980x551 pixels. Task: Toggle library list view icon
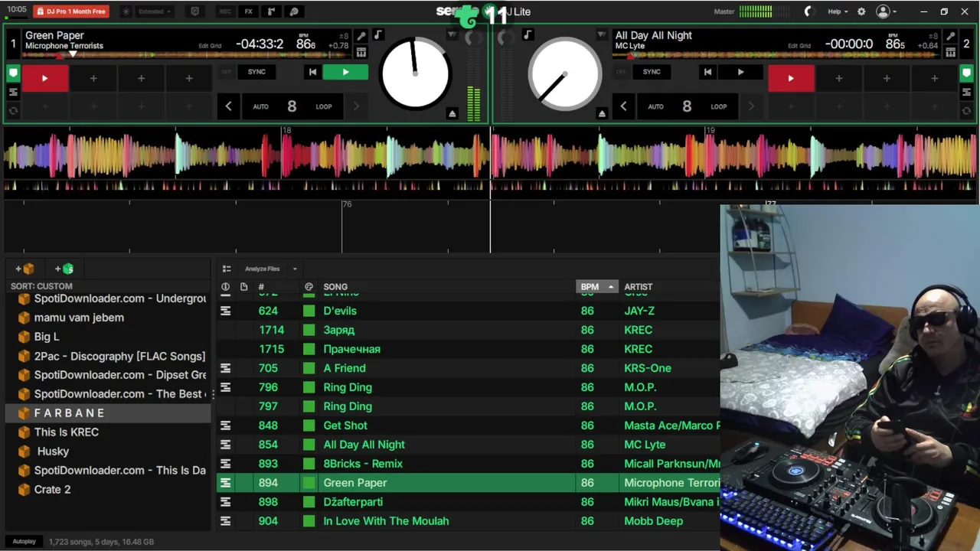[227, 269]
